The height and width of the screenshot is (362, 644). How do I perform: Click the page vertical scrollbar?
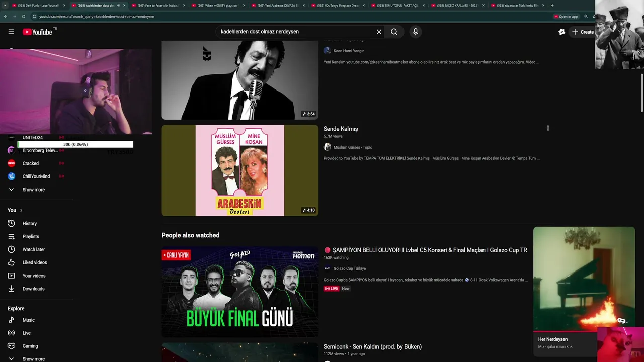[x=641, y=93]
